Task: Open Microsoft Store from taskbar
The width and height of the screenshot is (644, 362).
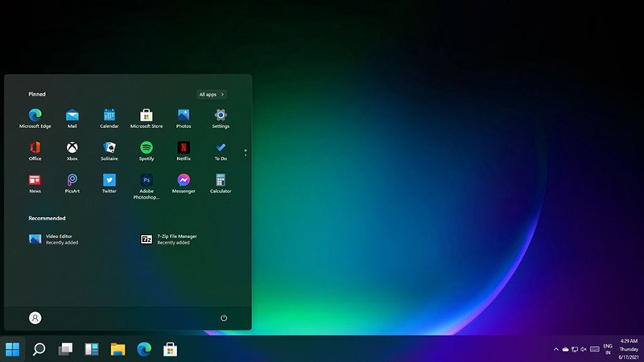Action: click(x=170, y=349)
